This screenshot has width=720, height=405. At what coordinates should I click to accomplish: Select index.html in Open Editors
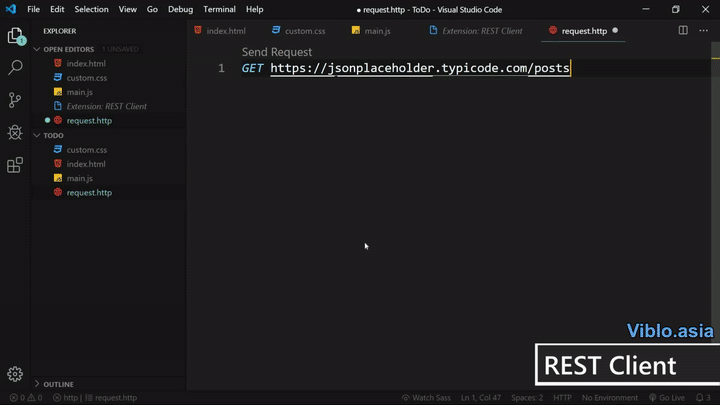click(x=86, y=63)
